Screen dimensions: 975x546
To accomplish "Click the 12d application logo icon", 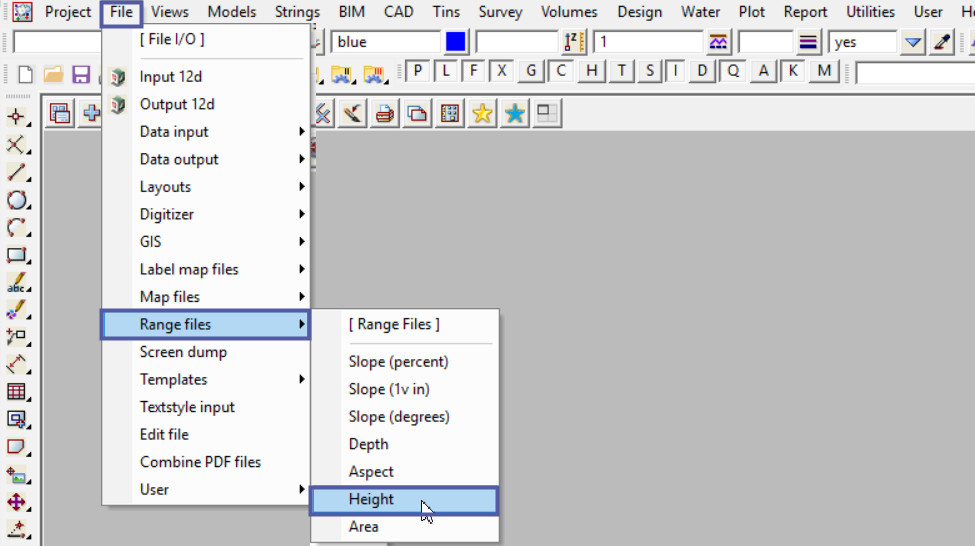I will pos(22,12).
